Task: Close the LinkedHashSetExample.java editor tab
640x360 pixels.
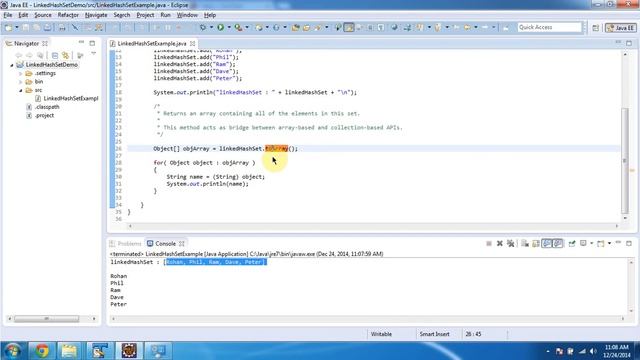Action: [192, 43]
